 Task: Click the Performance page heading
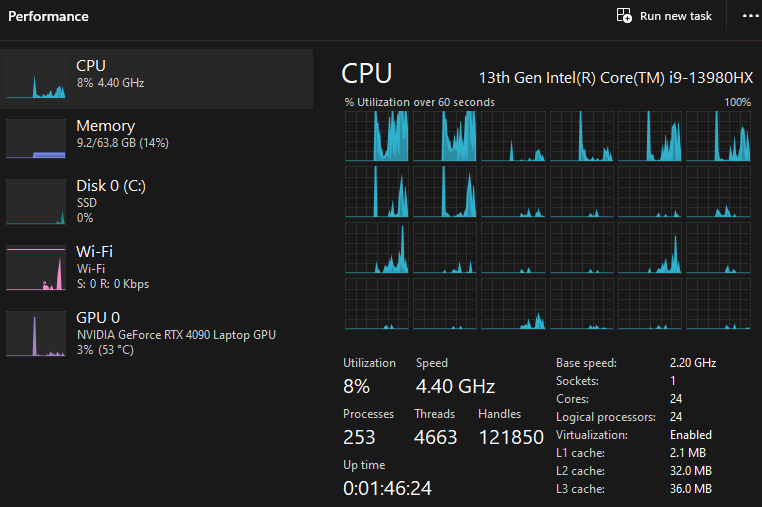[x=49, y=16]
